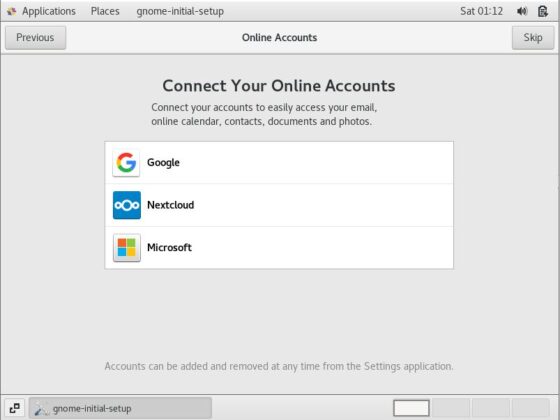
Task: Click the Nextcloud logo icon
Action: coord(127,205)
